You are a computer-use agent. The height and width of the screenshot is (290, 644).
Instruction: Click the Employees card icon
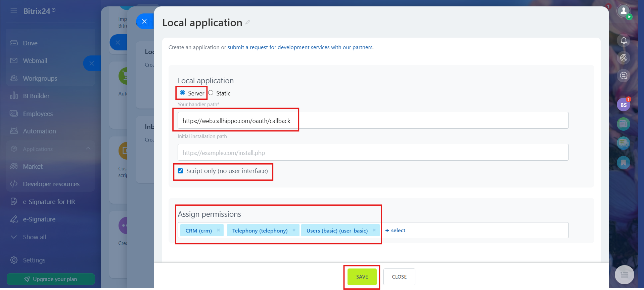(x=14, y=114)
